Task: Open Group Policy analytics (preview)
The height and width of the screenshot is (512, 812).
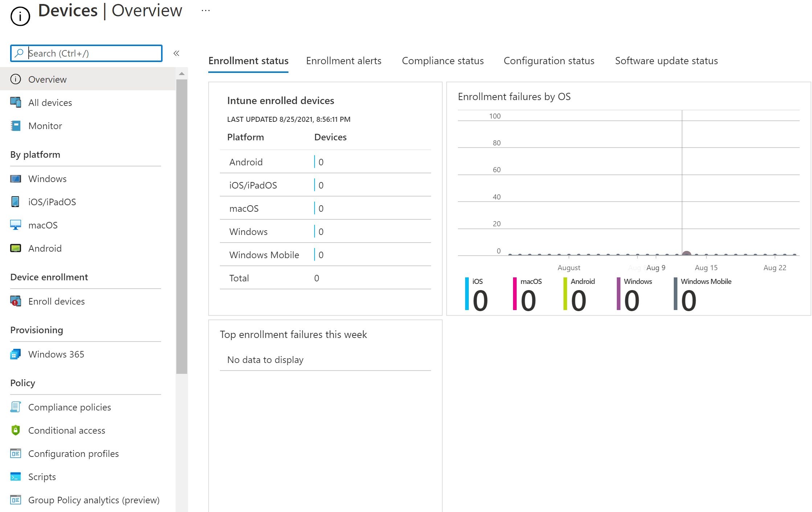Action: [x=94, y=500]
